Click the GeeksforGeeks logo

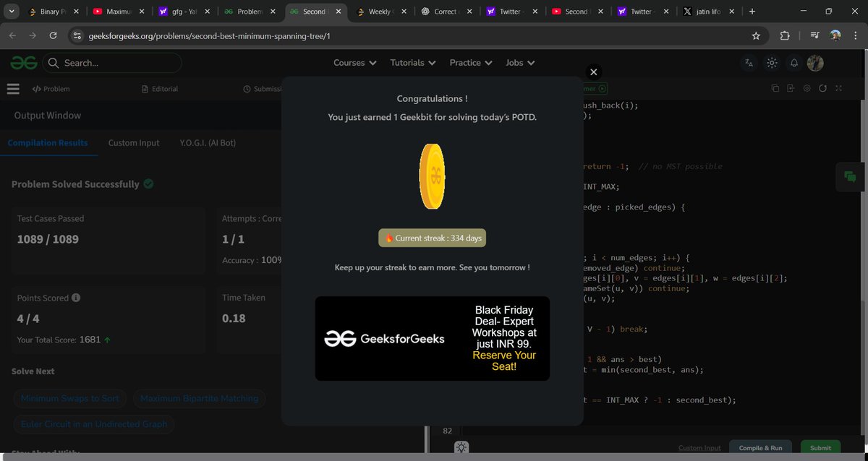[x=23, y=63]
